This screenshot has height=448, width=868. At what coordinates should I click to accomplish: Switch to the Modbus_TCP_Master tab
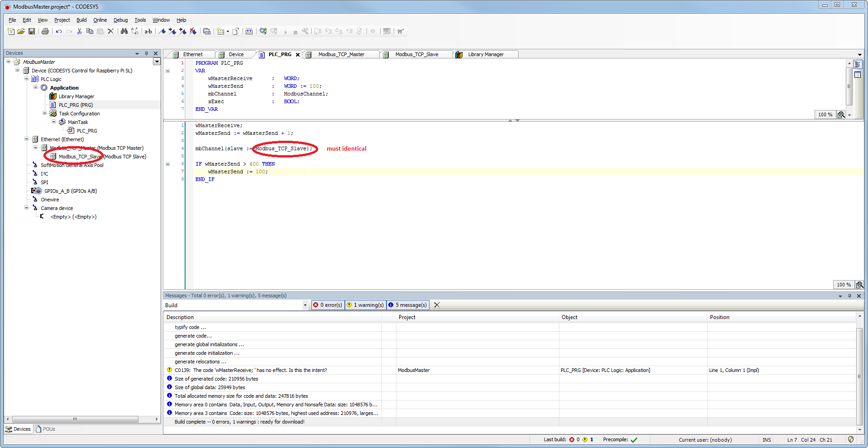tap(341, 54)
